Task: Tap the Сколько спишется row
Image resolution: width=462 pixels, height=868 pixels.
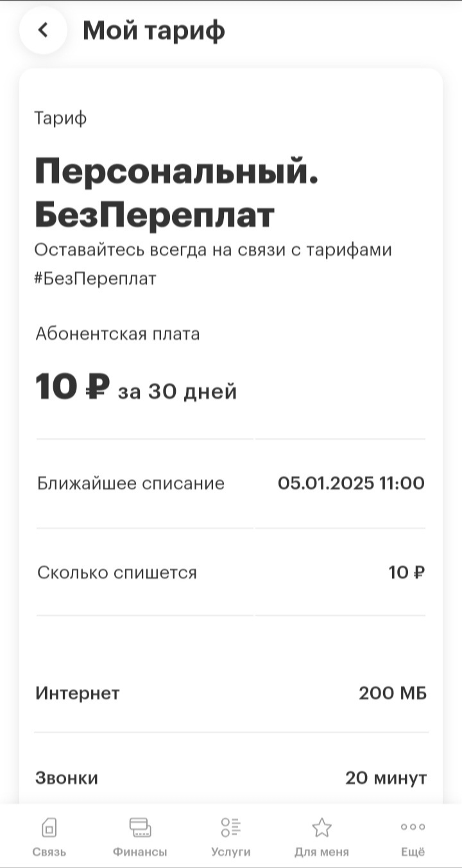Action: (x=231, y=572)
